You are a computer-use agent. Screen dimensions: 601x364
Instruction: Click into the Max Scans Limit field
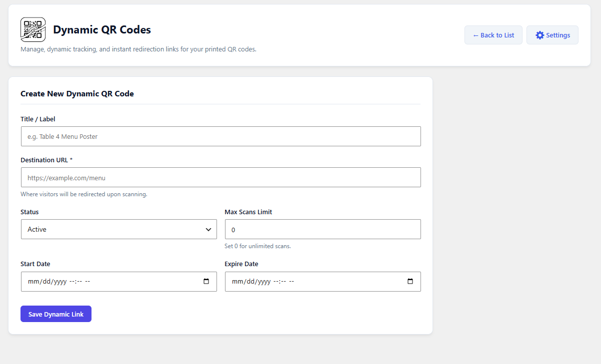click(x=323, y=229)
